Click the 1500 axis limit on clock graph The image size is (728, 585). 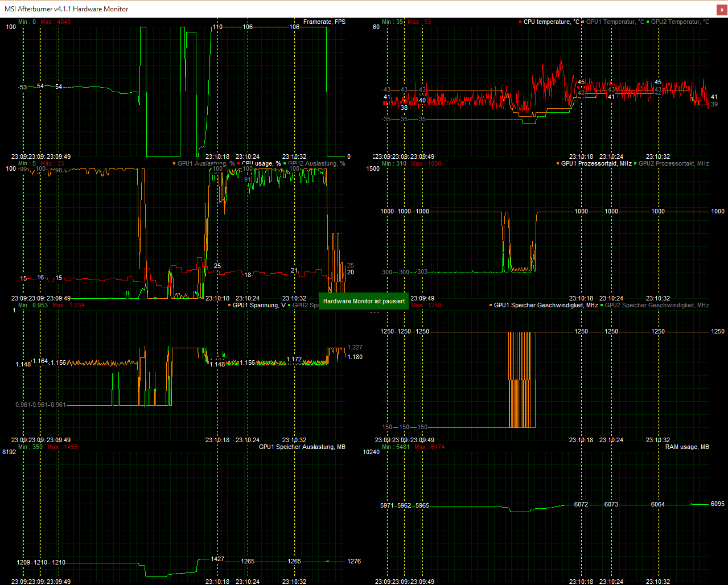373,168
